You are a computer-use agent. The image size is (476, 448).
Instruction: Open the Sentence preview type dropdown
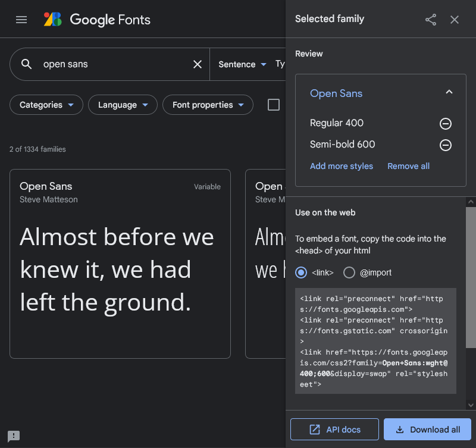point(242,64)
